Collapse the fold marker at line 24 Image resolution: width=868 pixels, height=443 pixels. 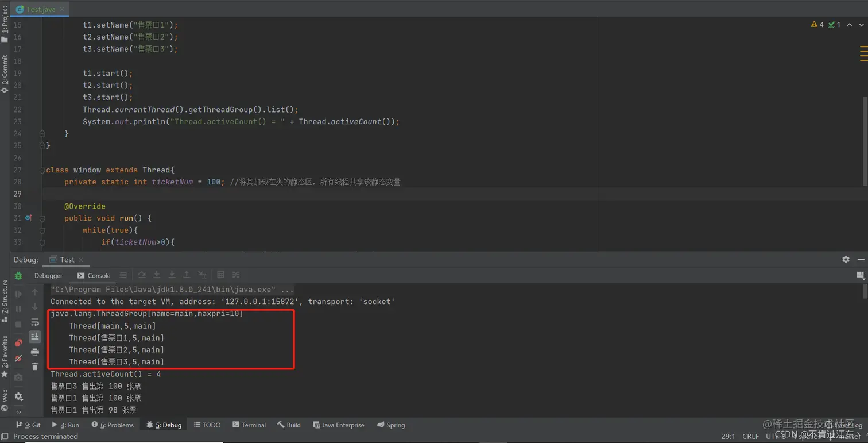[x=42, y=133]
